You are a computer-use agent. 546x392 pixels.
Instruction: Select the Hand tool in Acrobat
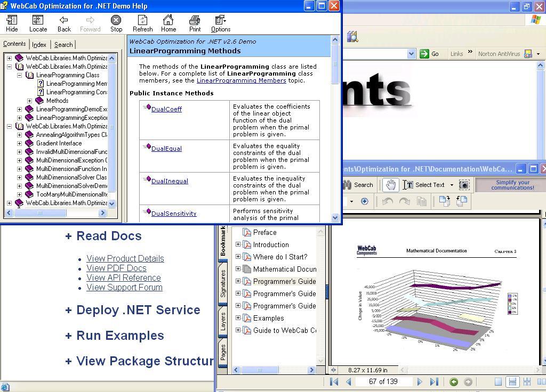[391, 185]
